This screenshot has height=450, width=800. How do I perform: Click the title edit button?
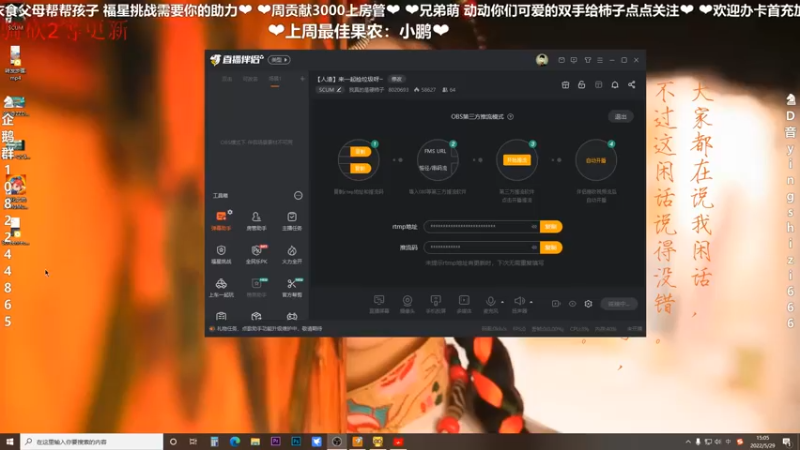click(x=396, y=79)
